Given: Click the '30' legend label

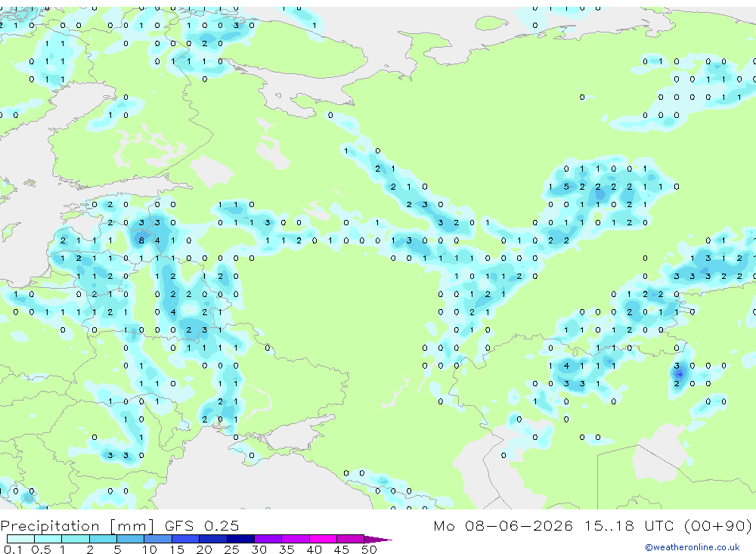Looking at the screenshot, I should (x=259, y=549).
